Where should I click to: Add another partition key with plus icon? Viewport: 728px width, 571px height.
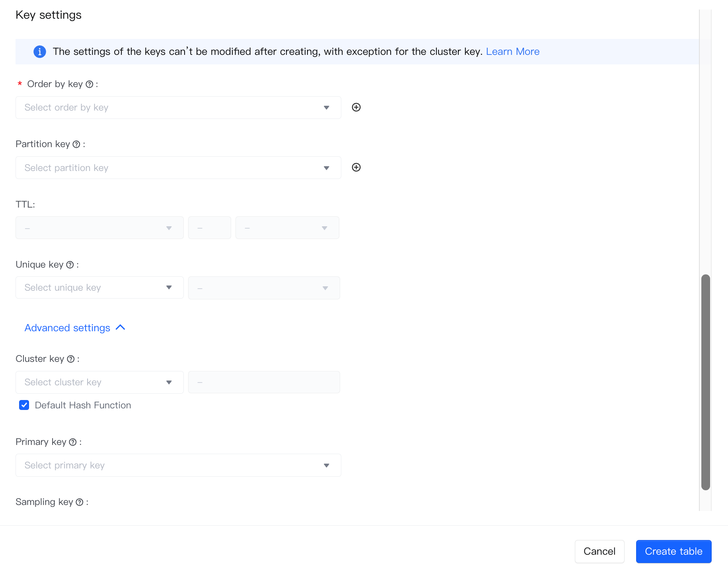(356, 167)
